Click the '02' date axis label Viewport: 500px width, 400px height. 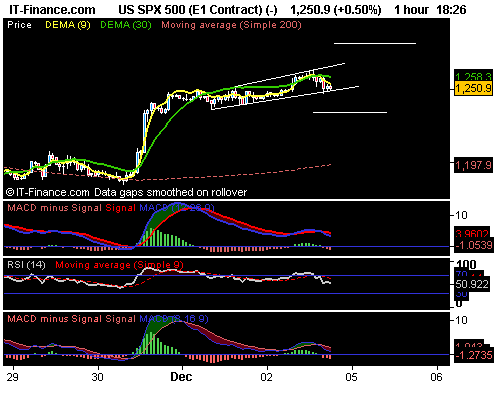coord(266,377)
